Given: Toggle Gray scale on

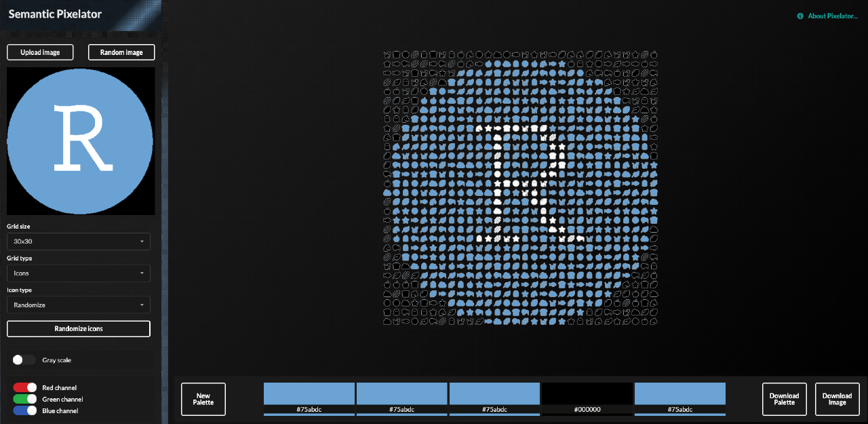Looking at the screenshot, I should pos(24,360).
